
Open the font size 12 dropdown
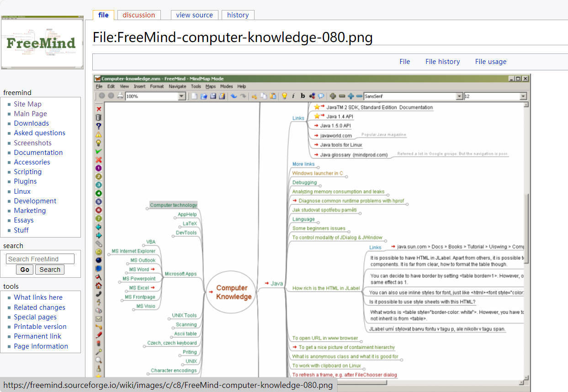click(x=523, y=96)
